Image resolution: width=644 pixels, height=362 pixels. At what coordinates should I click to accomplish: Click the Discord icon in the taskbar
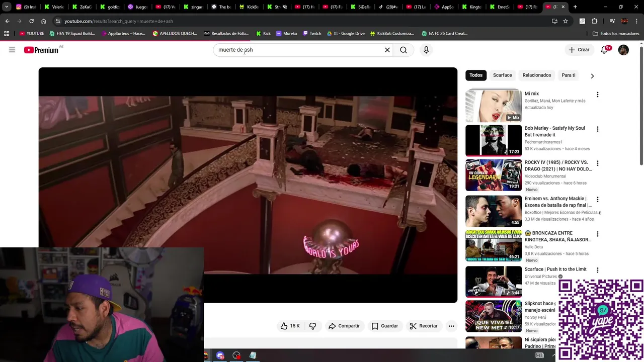tap(220, 355)
